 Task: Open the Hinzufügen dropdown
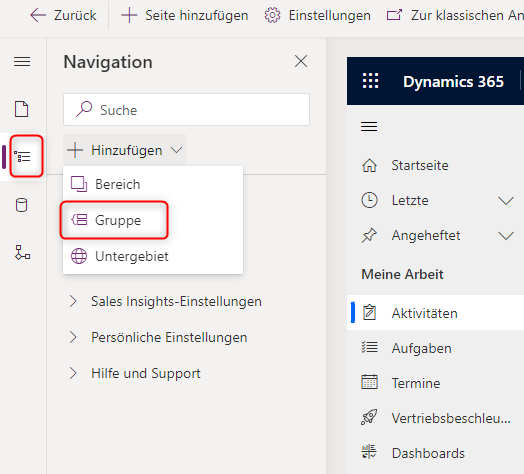(125, 150)
